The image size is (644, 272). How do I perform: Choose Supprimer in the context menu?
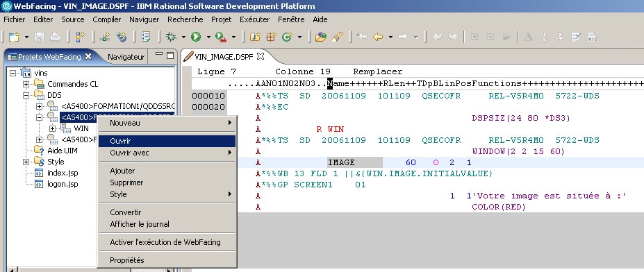click(x=167, y=182)
